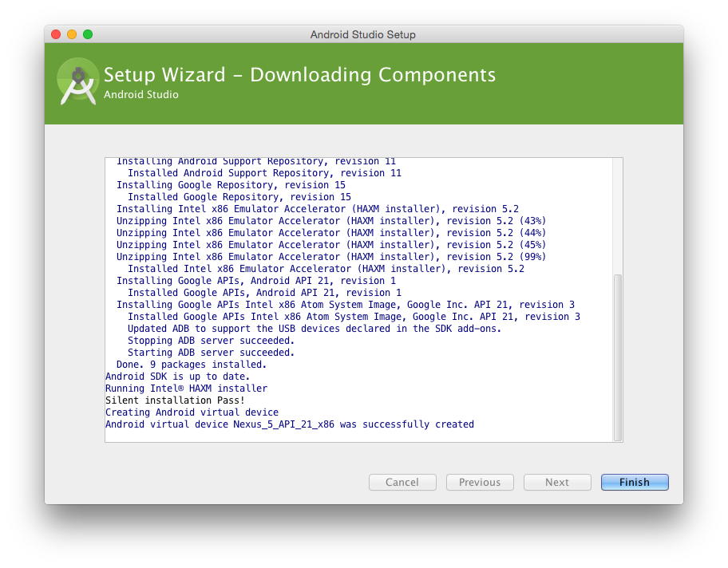This screenshot has width=728, height=568.
Task: Click 'Silent installation Pass!' log line
Action: [175, 400]
